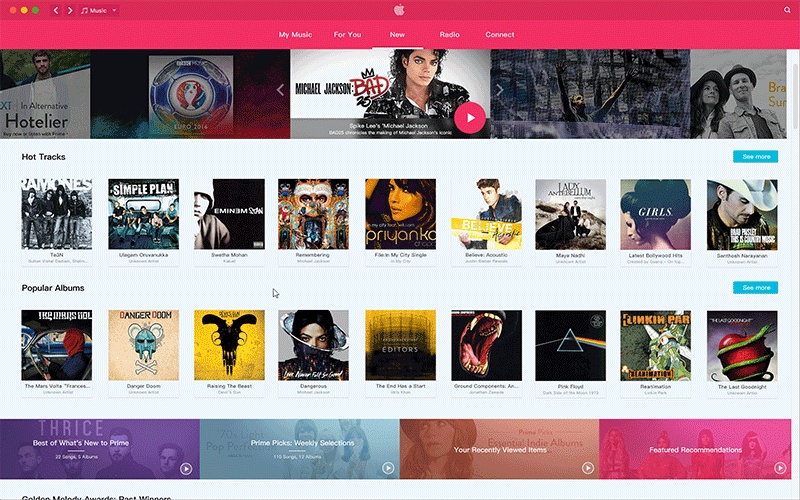Open Lady Antebellum Maya Nadhi cover
Image resolution: width=800 pixels, height=500 pixels.
click(x=570, y=214)
